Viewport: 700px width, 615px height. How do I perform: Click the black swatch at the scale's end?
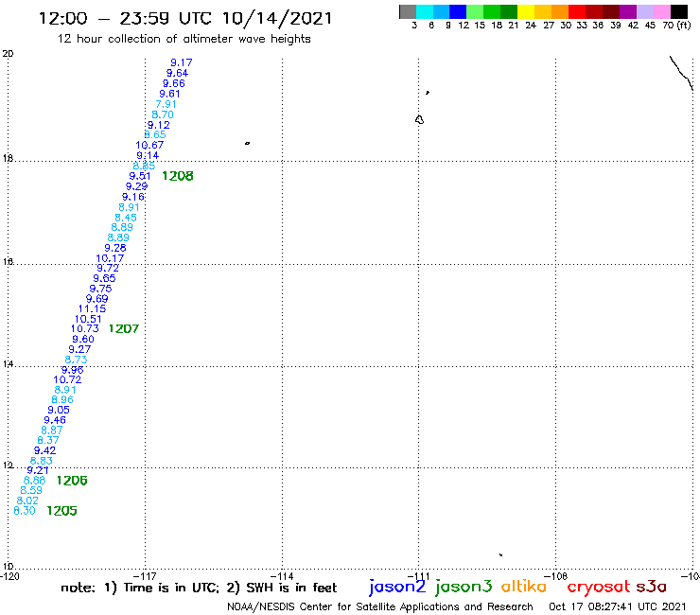click(x=678, y=11)
